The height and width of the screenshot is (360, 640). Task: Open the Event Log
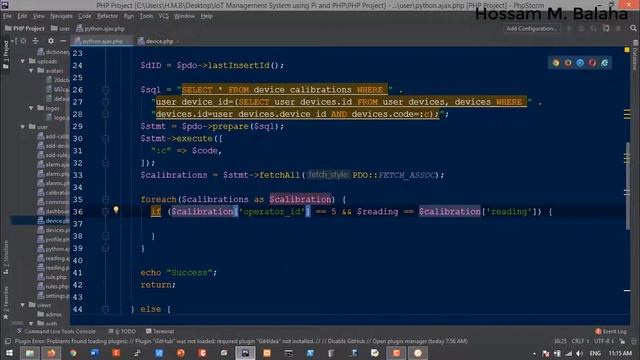(611, 331)
